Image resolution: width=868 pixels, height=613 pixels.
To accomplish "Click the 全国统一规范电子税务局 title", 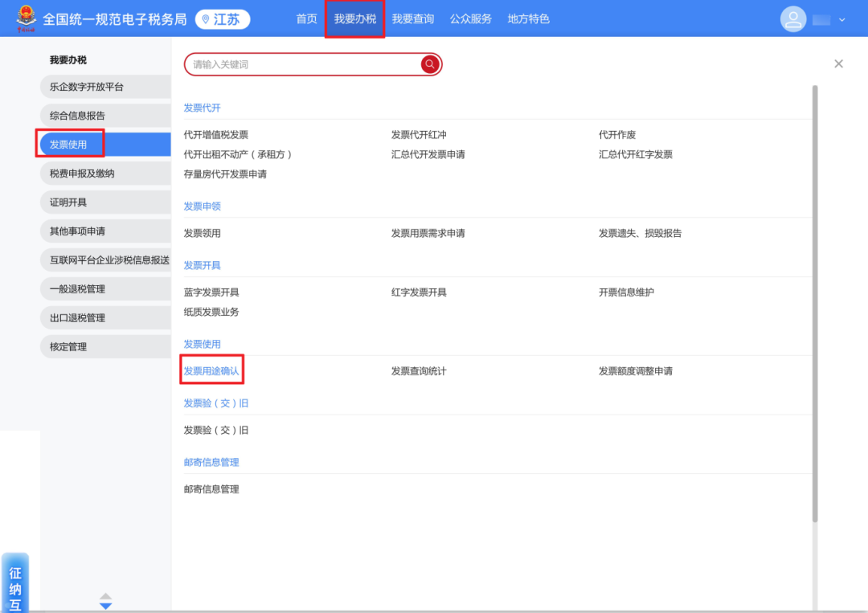I will (x=115, y=19).
